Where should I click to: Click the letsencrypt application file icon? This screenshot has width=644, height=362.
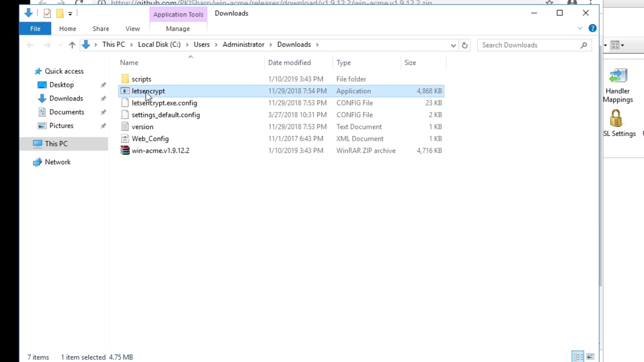[125, 91]
